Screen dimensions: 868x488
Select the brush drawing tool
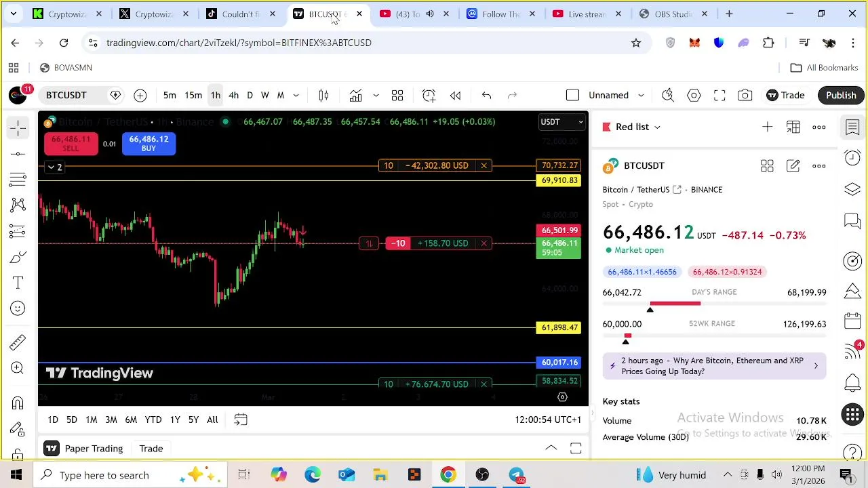[x=18, y=257]
